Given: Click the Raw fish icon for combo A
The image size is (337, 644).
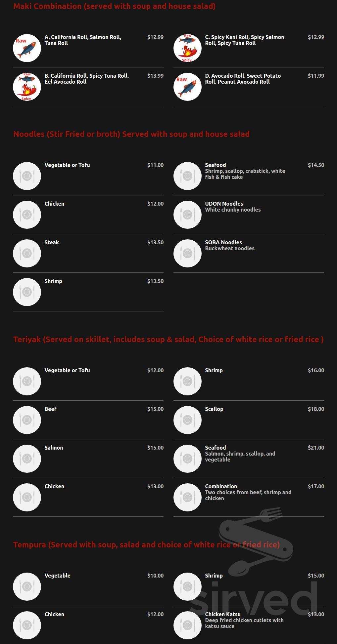Looking at the screenshot, I should [x=27, y=48].
